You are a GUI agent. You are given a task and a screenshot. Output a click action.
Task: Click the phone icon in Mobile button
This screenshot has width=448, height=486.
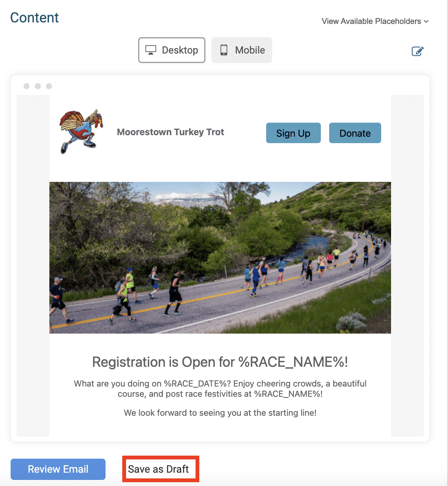coord(224,50)
